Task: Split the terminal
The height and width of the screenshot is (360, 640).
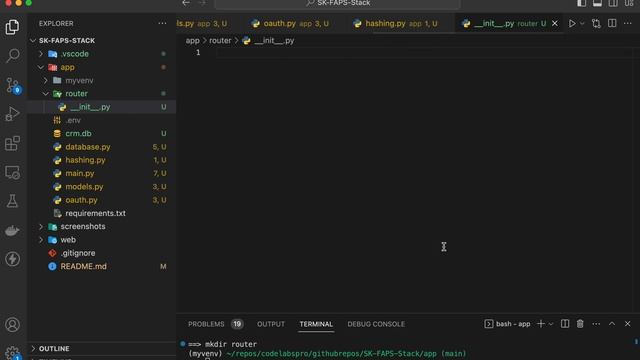Action: (565, 324)
